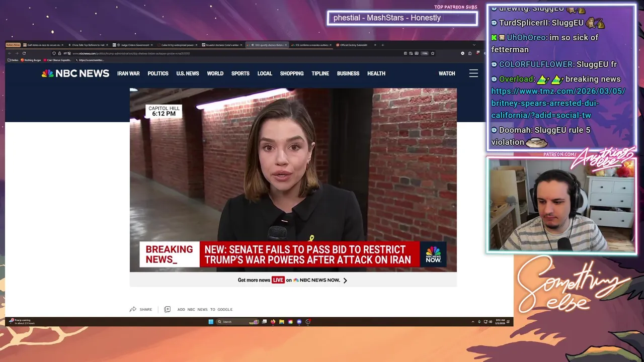Screen dimensions: 644x362
Task: Open the Dailies bookmark folder
Action: pyautogui.click(x=13, y=60)
